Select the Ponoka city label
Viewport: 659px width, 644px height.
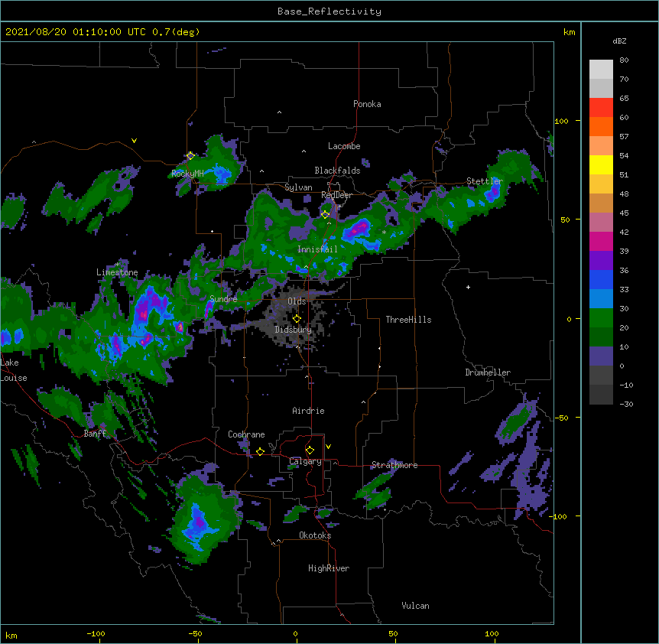367,104
